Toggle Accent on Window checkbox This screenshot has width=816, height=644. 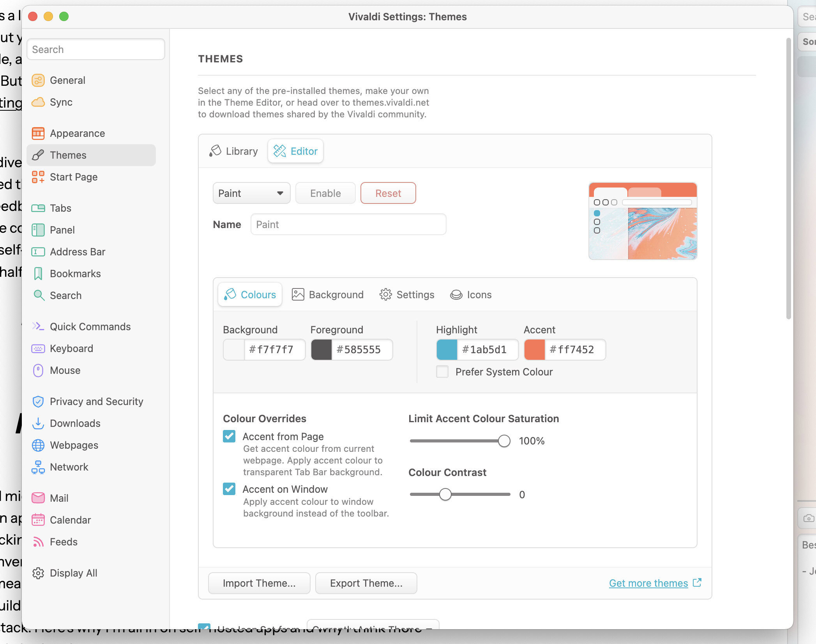229,488
